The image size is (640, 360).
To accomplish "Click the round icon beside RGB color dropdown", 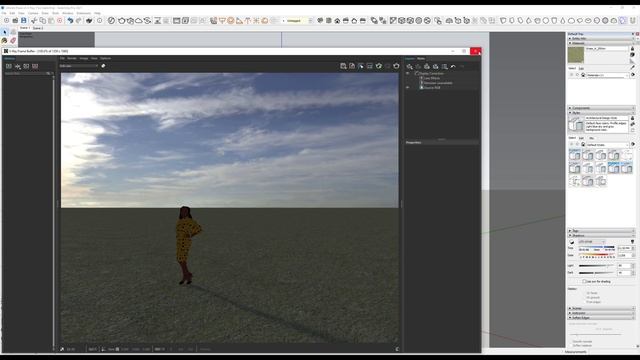I will [103, 66].
